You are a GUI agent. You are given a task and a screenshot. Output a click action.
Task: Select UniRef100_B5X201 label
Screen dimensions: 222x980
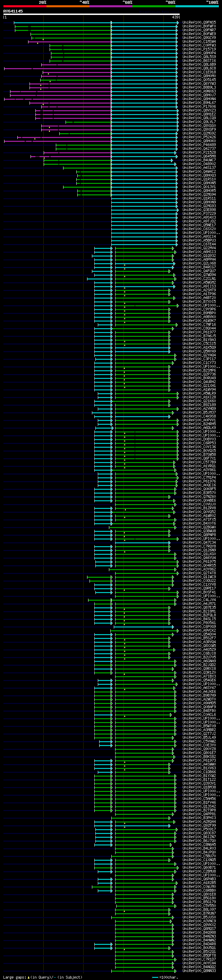tap(199, 951)
